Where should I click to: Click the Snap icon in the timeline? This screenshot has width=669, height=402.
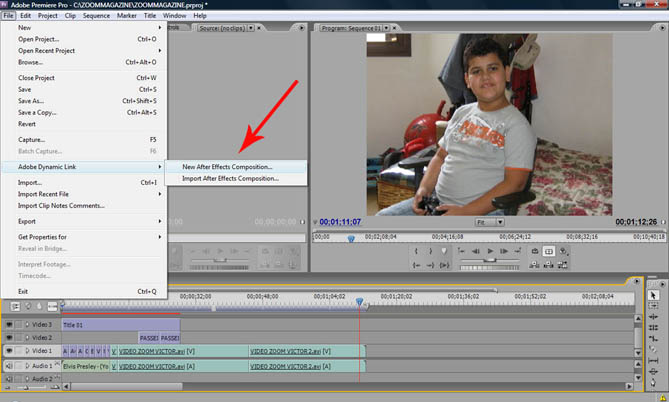[16, 306]
